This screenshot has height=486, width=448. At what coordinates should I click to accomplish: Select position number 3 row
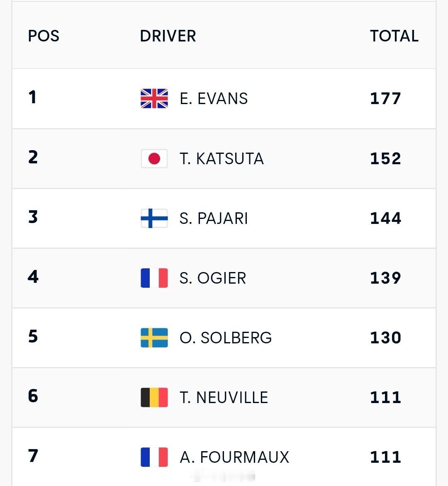pos(224,218)
